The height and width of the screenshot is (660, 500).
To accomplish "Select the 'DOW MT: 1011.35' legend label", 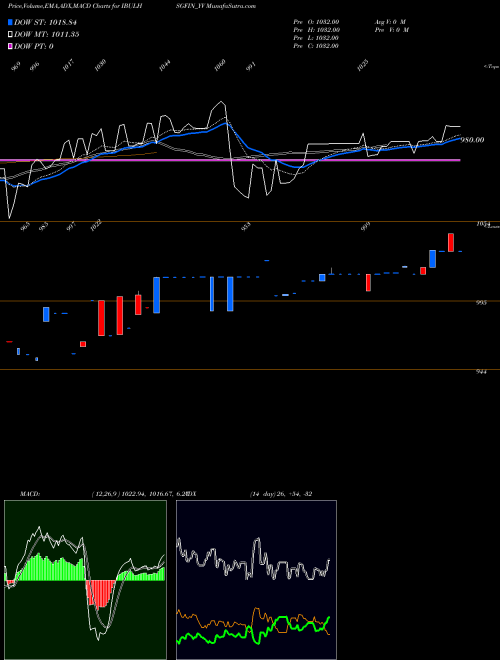I will pos(46,35).
